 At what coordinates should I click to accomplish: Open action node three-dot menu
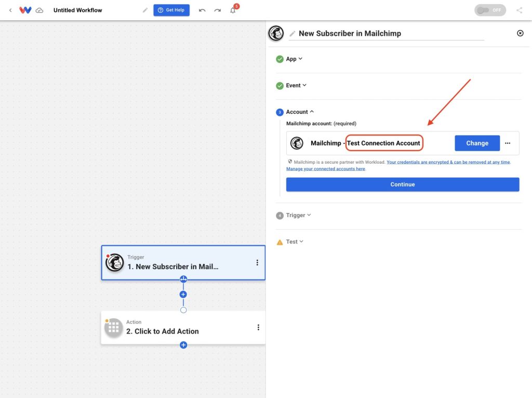click(x=258, y=327)
